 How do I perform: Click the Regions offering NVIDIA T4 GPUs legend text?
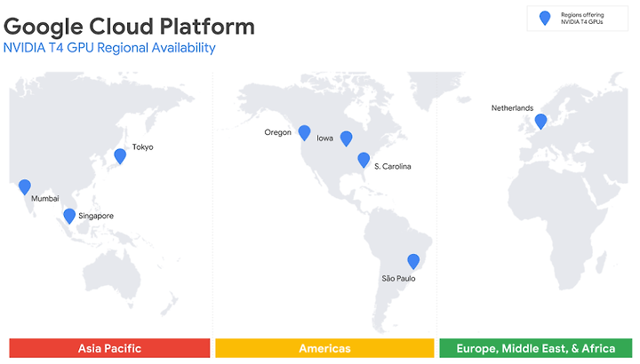(582, 18)
